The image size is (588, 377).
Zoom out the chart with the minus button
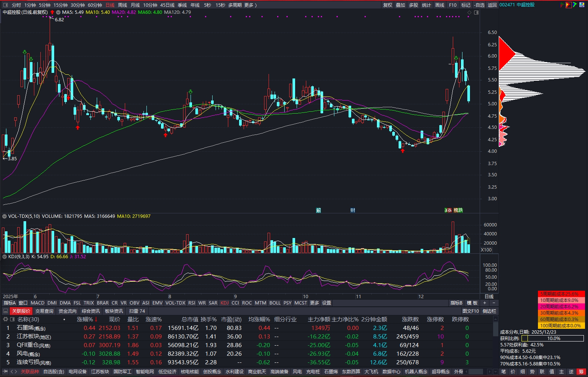pyautogui.click(x=493, y=303)
